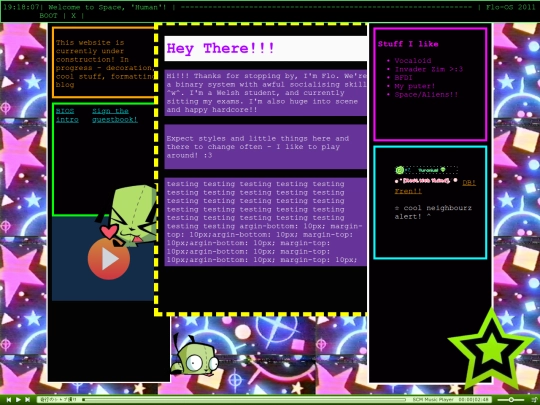
Task: Seek in the music player progress bar
Action: (x=244, y=399)
